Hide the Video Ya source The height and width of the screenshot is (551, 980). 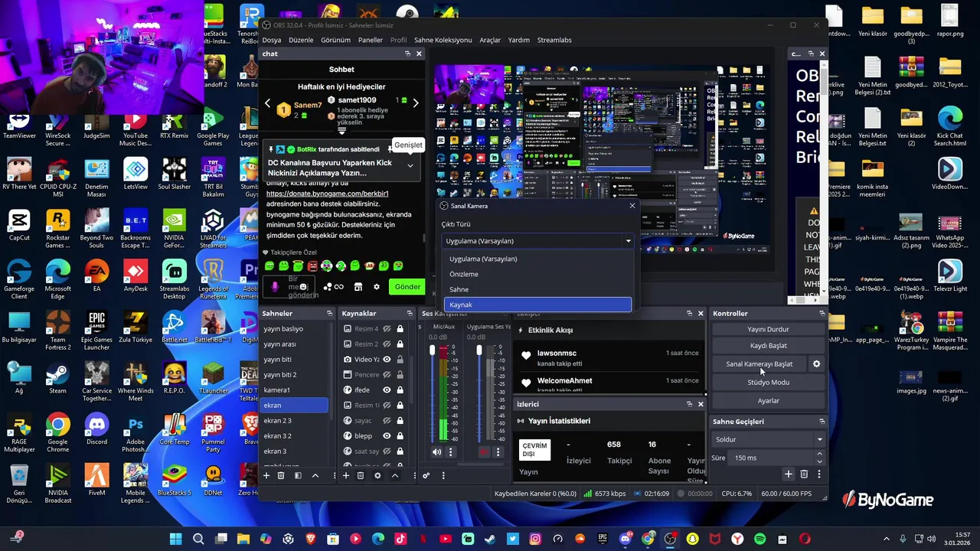(x=387, y=359)
